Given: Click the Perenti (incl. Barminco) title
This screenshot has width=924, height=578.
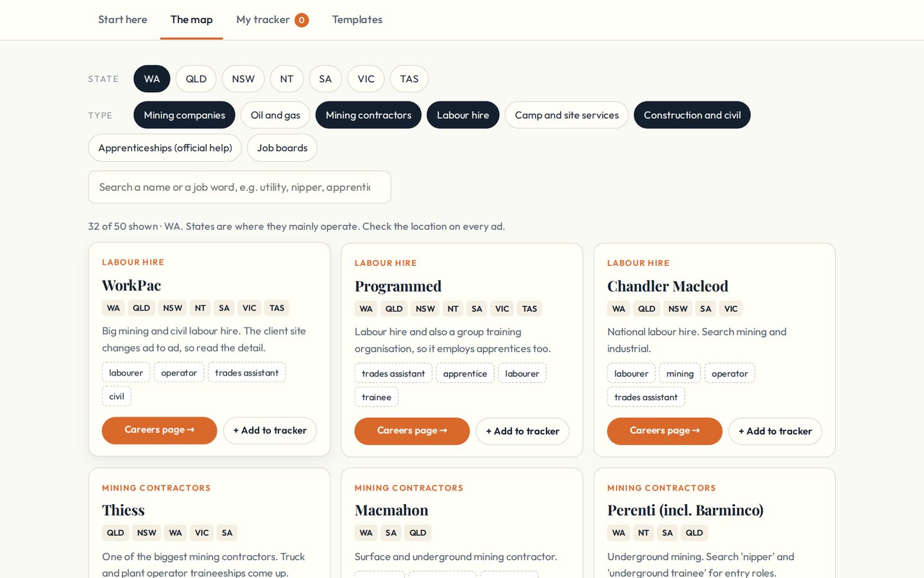Looking at the screenshot, I should click(x=685, y=511).
